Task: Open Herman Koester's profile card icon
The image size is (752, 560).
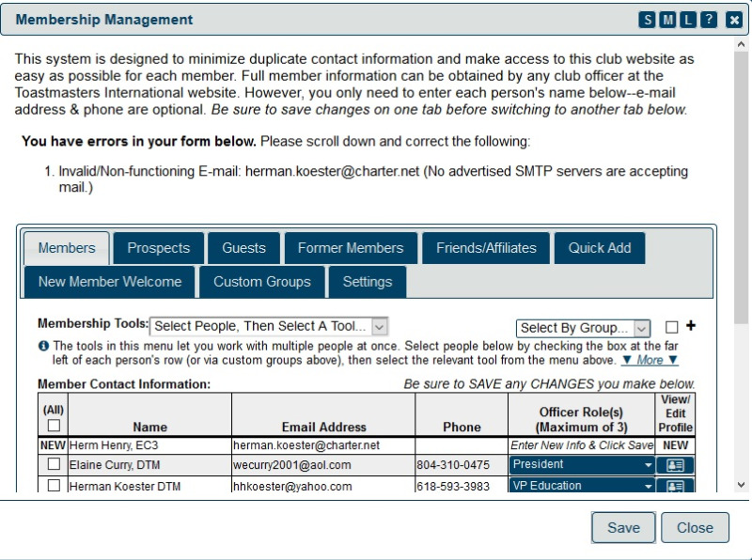Action: pyautogui.click(x=675, y=486)
